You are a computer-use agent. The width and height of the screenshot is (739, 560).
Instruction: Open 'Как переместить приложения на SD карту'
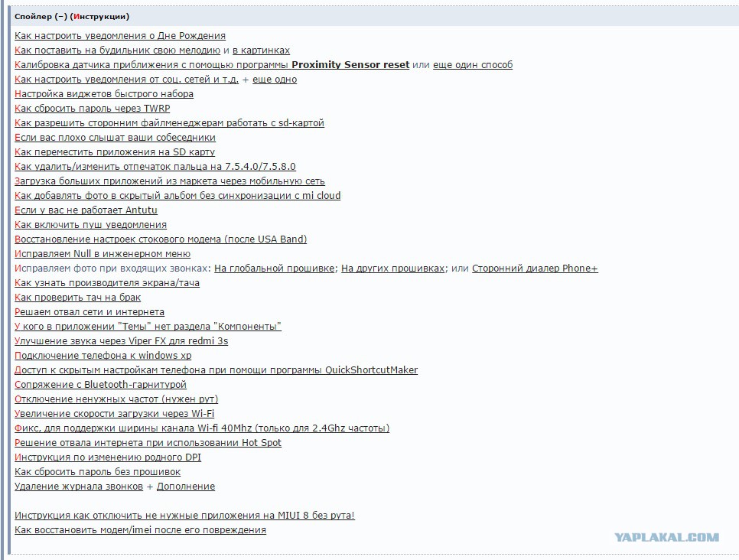pos(115,152)
